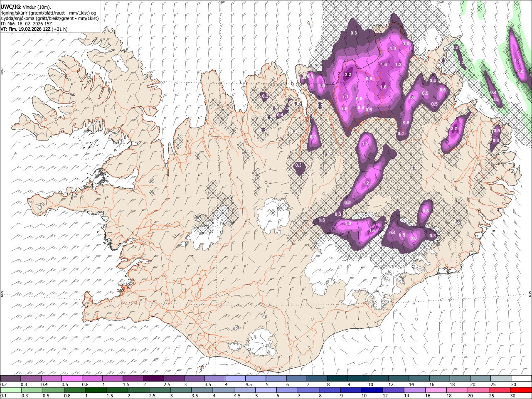This screenshot has width=532, height=399.
Task: Choose the 8 swatch in the lower legend row
Action: tap(329, 390)
